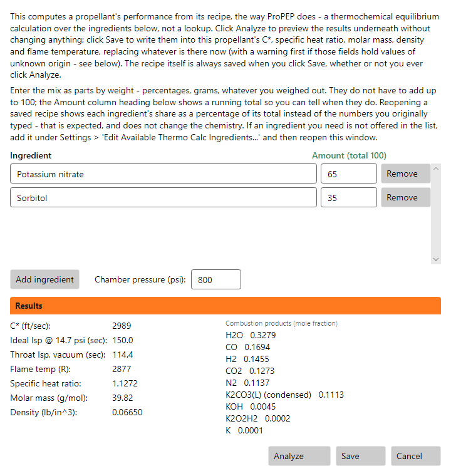Click the orange Results header

coord(225,306)
